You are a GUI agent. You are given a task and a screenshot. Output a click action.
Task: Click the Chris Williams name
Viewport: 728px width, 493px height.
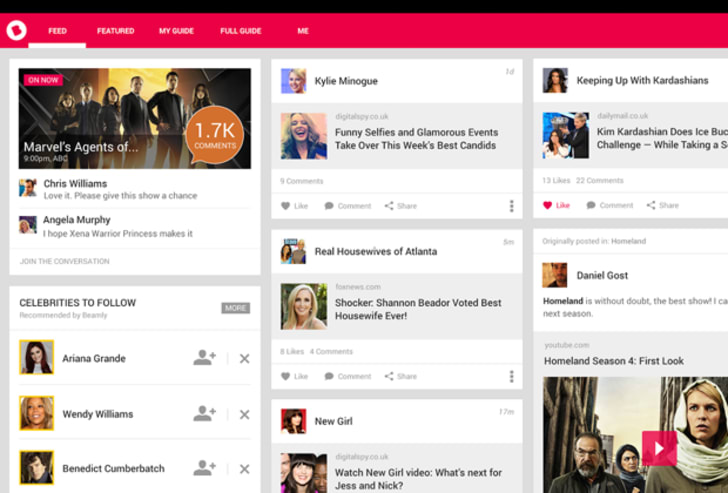tap(75, 183)
